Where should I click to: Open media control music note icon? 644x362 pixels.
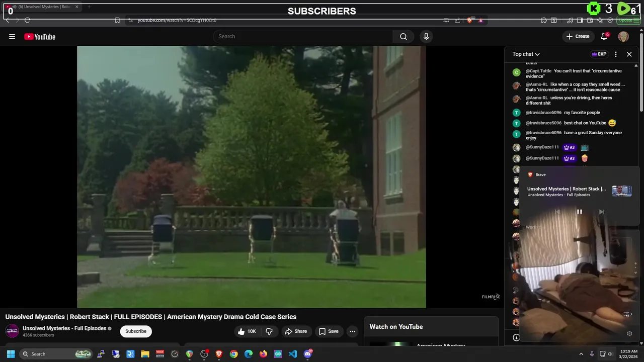pos(570,20)
